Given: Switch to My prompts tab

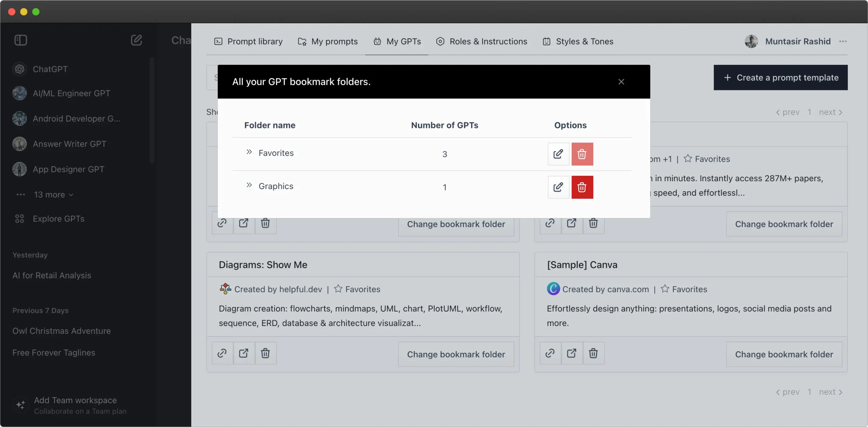Looking at the screenshot, I should coord(328,41).
